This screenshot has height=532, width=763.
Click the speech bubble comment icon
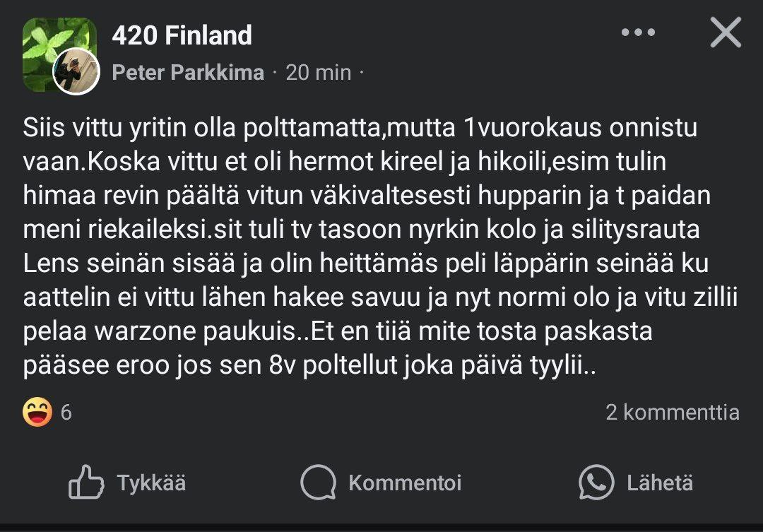[x=318, y=483]
